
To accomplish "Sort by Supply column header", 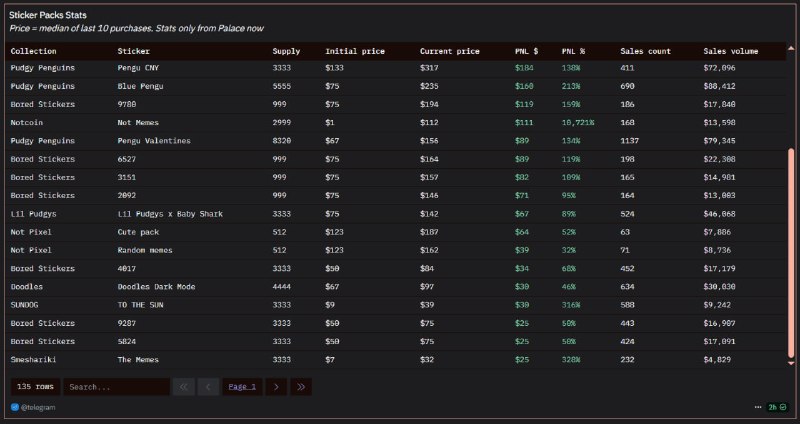I will click(x=286, y=51).
